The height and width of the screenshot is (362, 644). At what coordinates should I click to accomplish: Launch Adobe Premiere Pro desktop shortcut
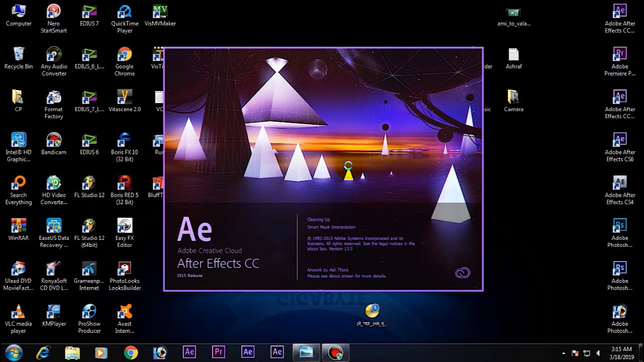point(620,62)
